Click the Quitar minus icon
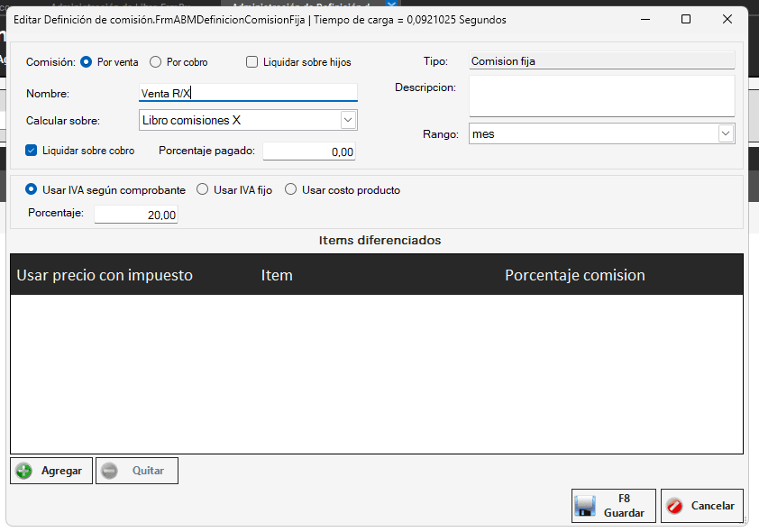Screen dimensions: 759x532 (x=109, y=471)
